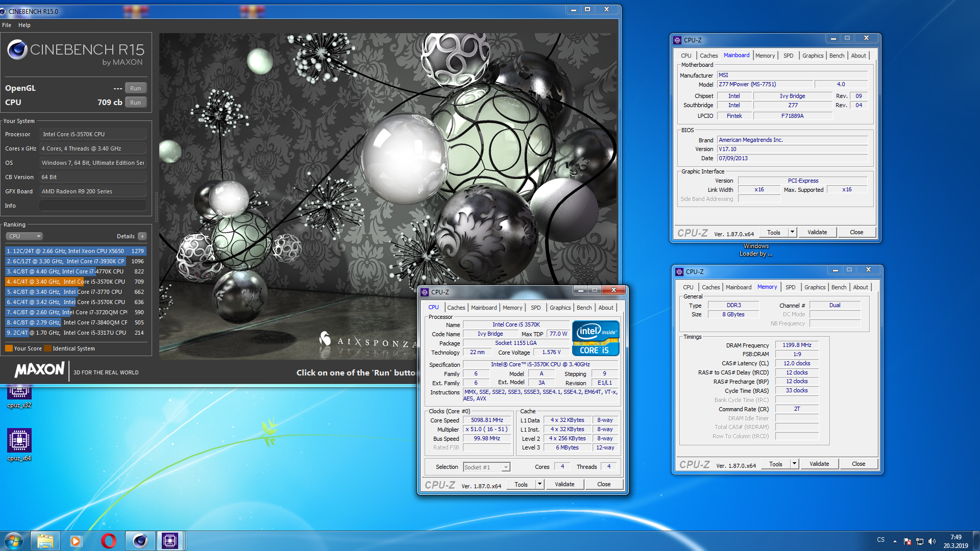Click the CPU-Z Memory window title icon
Screen dimensions: 980x551
tap(679, 272)
